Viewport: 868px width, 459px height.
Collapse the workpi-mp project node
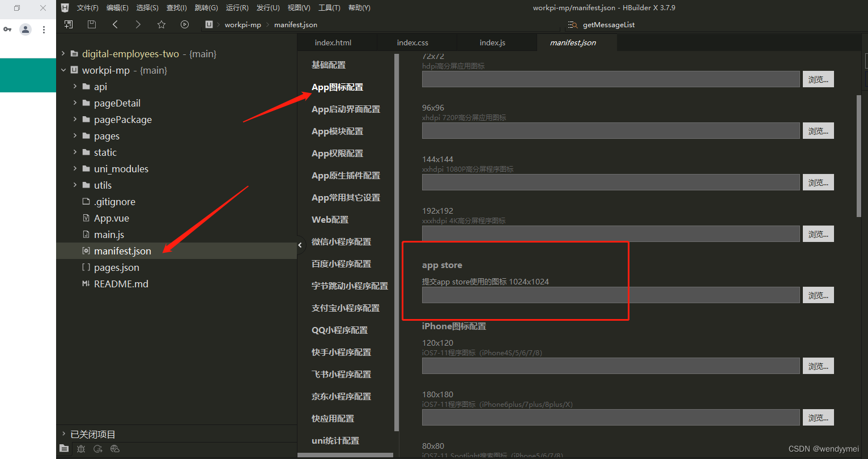(63, 70)
